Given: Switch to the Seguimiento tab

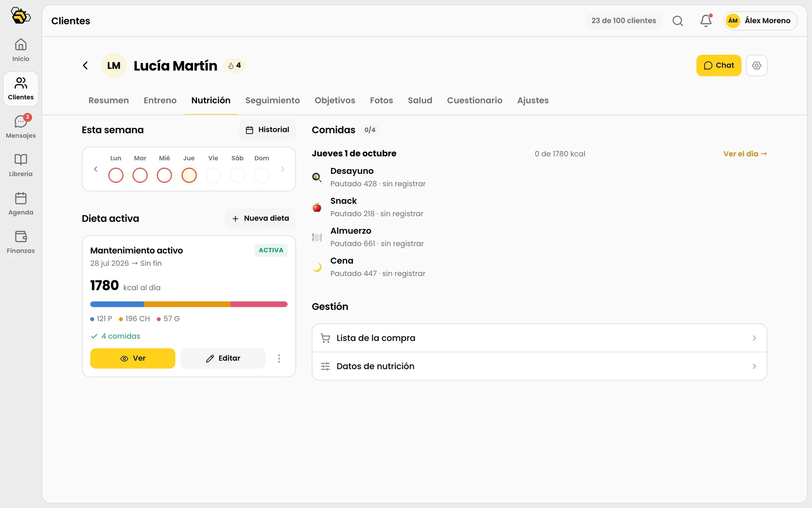Looking at the screenshot, I should coord(273,100).
